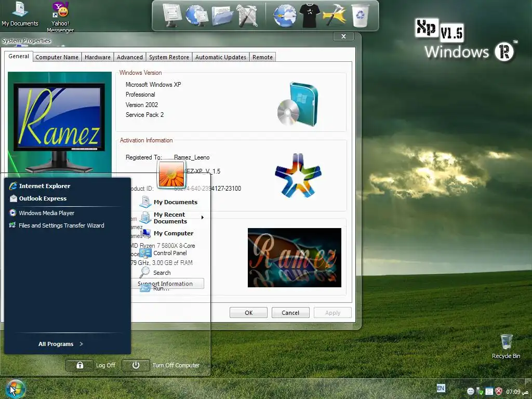532x399 pixels.
Task: Open My Documents desktop icon
Action: tap(20, 14)
